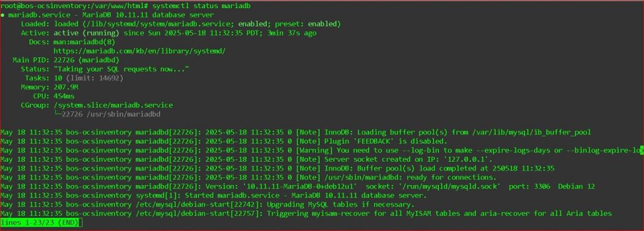Click the CGroup tree branch glyph before 22726

click(x=57, y=115)
